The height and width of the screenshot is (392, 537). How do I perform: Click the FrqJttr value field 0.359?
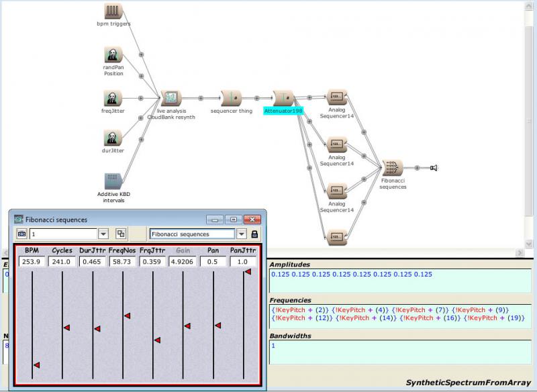tap(152, 262)
